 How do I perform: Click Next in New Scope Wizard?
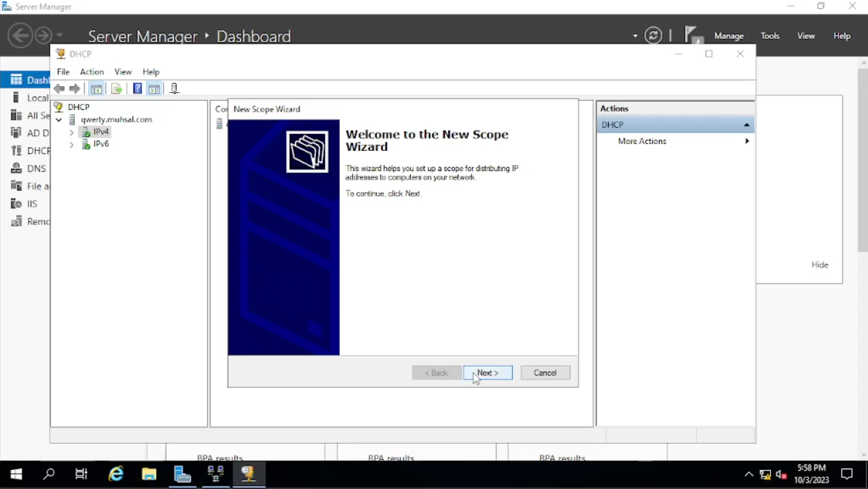488,373
